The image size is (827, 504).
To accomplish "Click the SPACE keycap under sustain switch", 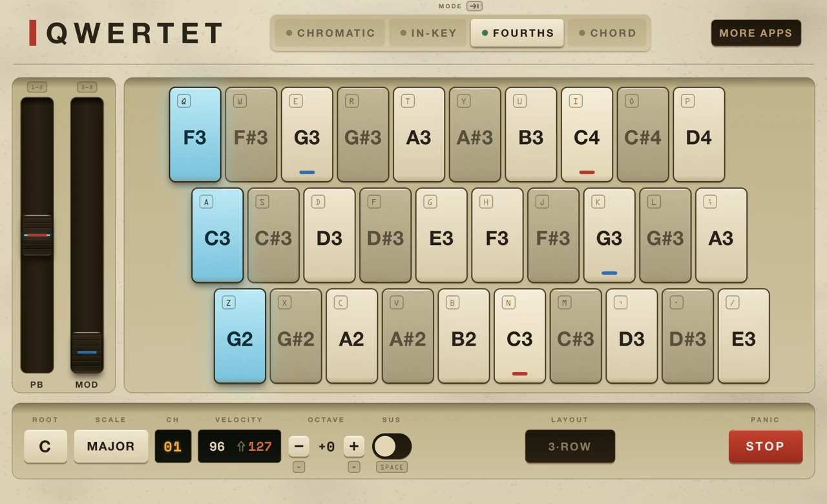I will click(392, 467).
